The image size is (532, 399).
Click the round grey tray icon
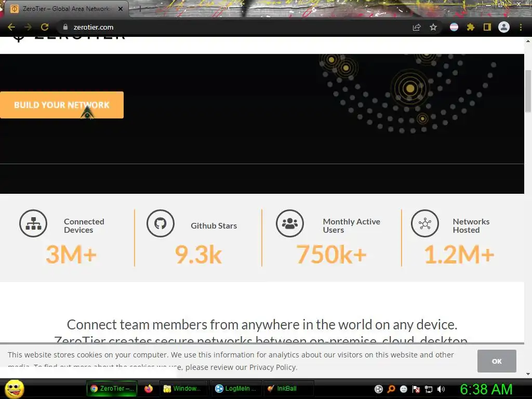[403, 389]
